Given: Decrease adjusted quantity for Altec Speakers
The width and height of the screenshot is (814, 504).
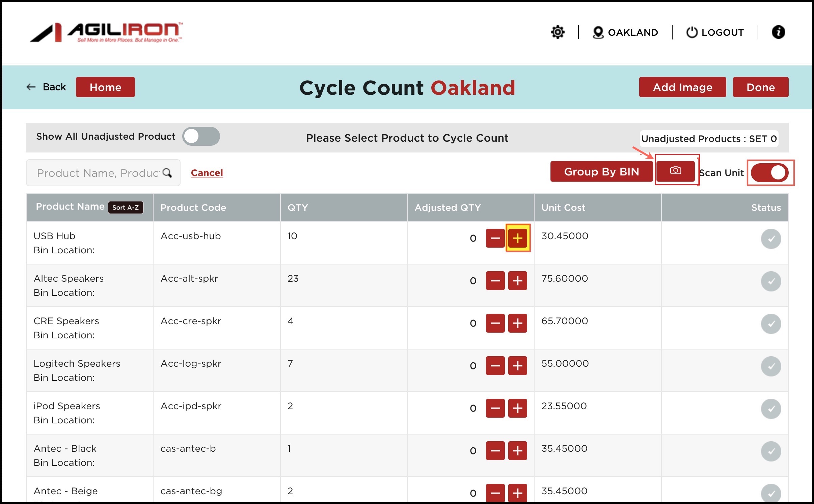Looking at the screenshot, I should (x=495, y=281).
